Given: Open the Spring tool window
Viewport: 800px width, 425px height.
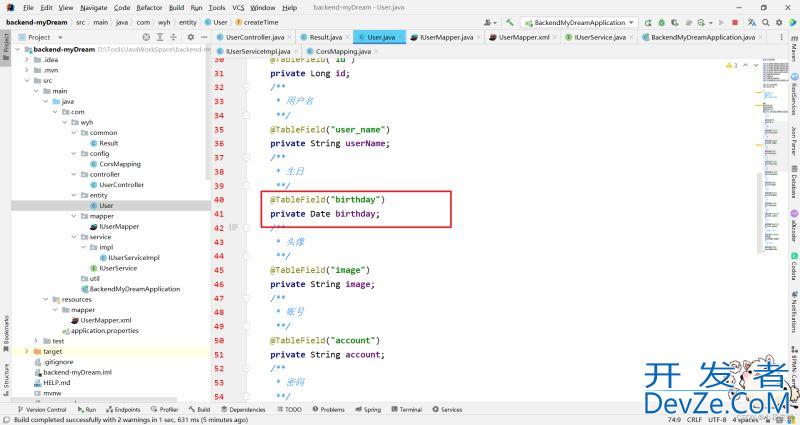Looking at the screenshot, I should (x=368, y=409).
